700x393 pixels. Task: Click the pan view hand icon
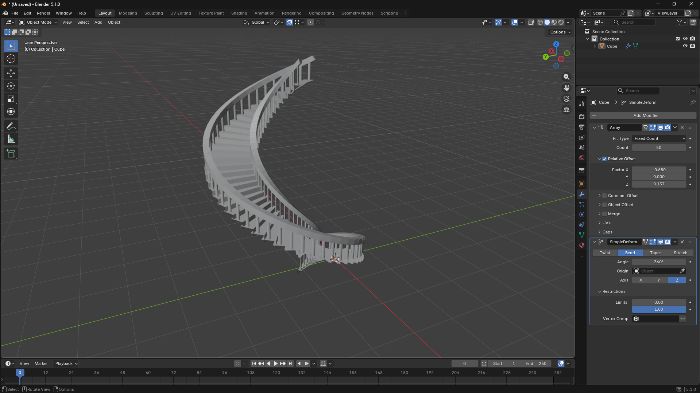point(567,88)
